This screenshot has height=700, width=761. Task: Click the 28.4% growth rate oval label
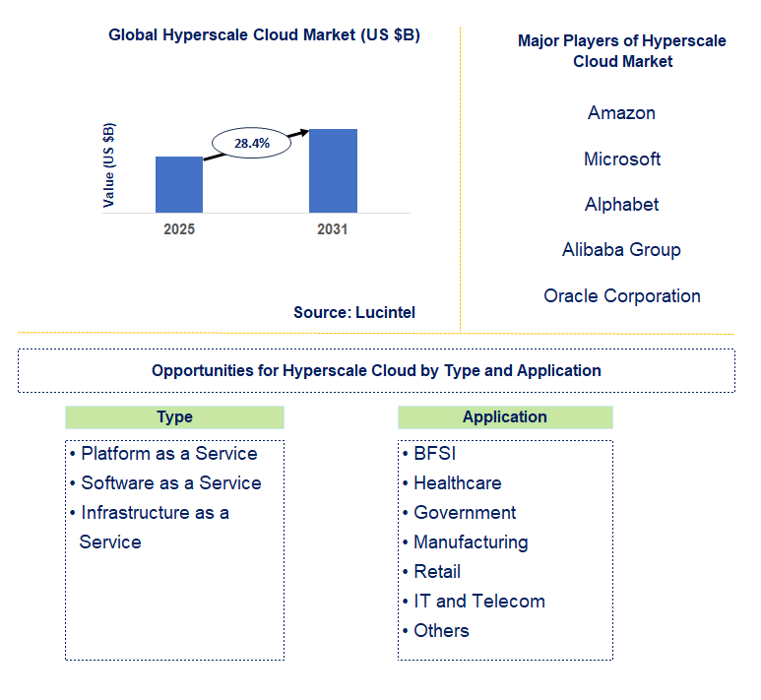(x=251, y=143)
